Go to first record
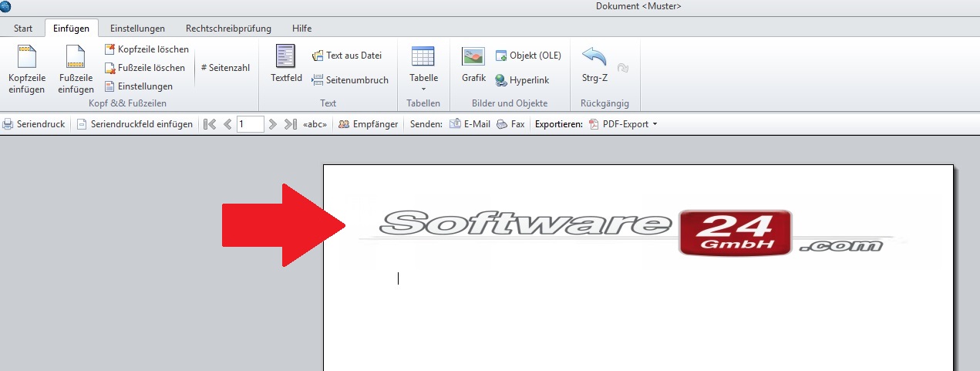Viewport: 980px width, 371px height. 210,124
